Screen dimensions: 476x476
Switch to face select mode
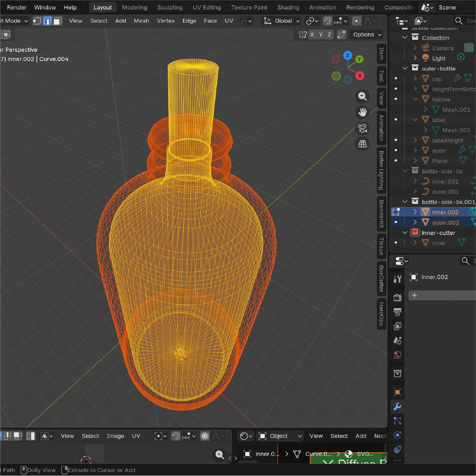[57, 21]
